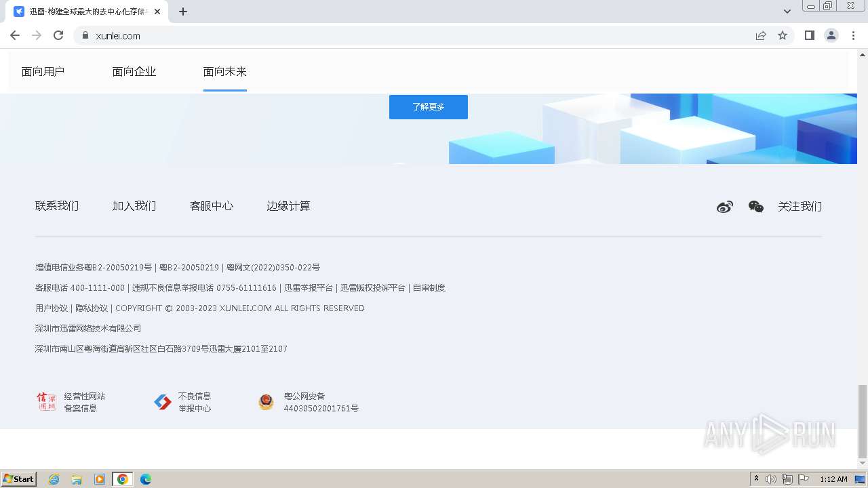Click the 粤公网安备 police badge icon
The width and height of the screenshot is (868, 488).
pos(266,402)
